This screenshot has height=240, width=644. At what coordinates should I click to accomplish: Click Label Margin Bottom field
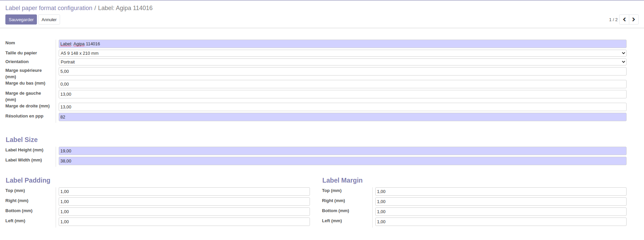point(500,211)
